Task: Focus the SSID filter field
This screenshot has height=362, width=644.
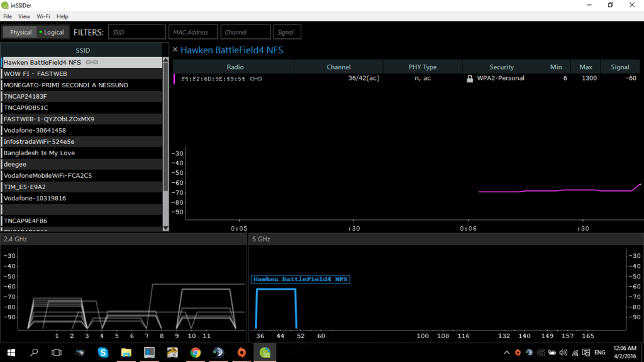Action: click(x=136, y=32)
